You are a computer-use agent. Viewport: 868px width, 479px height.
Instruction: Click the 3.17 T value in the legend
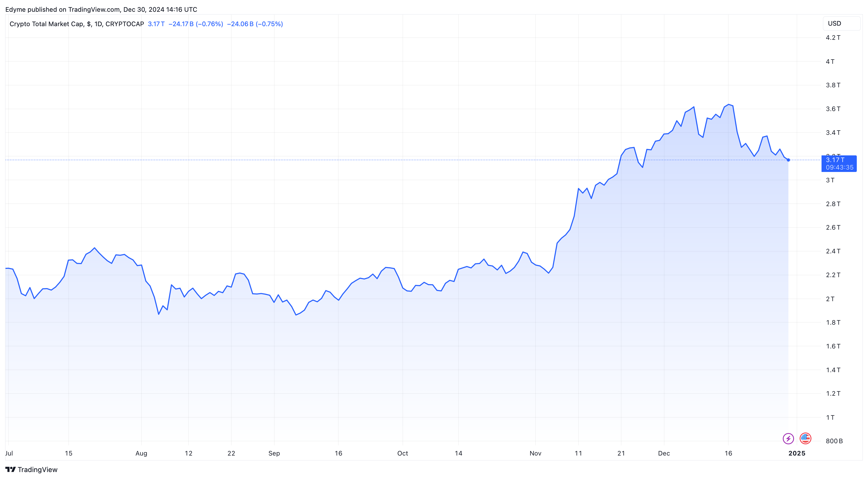(x=156, y=24)
